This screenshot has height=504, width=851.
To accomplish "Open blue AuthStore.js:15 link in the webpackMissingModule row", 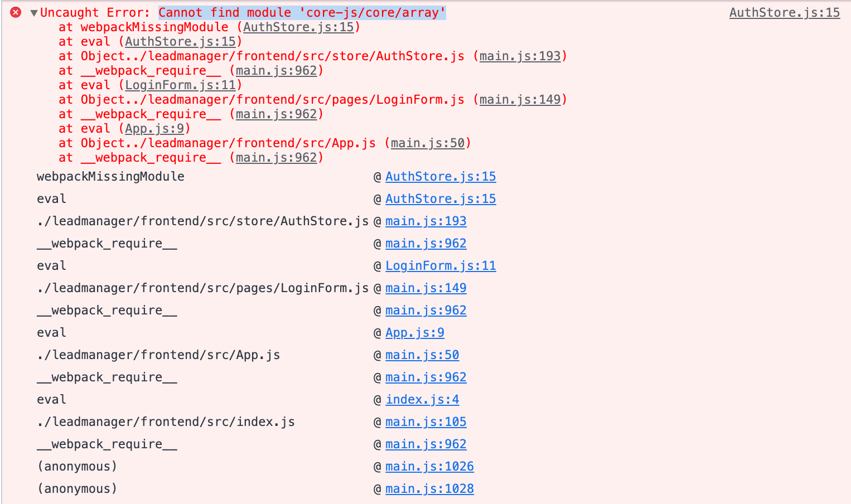I will click(x=441, y=176).
